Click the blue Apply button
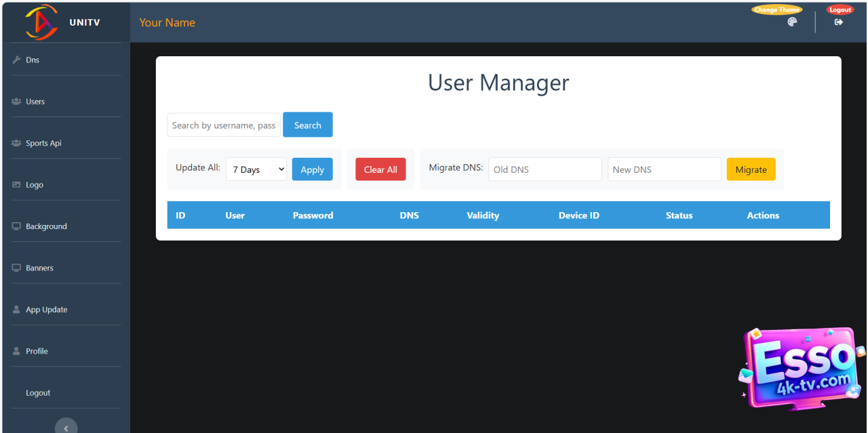The height and width of the screenshot is (433, 868). [312, 169]
